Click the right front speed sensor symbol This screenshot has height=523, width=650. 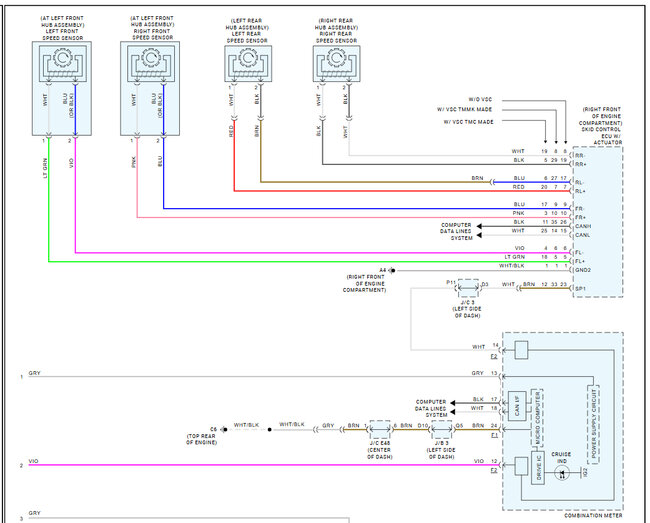(x=150, y=64)
